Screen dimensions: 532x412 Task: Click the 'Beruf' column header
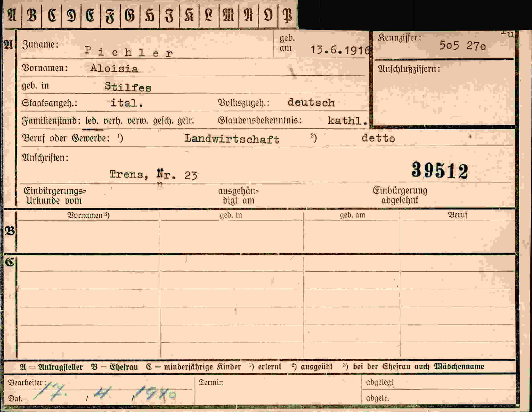click(457, 215)
